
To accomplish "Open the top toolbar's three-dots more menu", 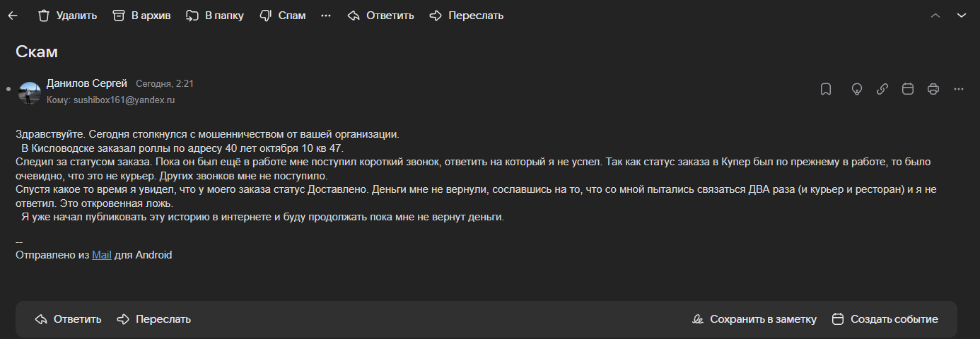I will coord(326,16).
